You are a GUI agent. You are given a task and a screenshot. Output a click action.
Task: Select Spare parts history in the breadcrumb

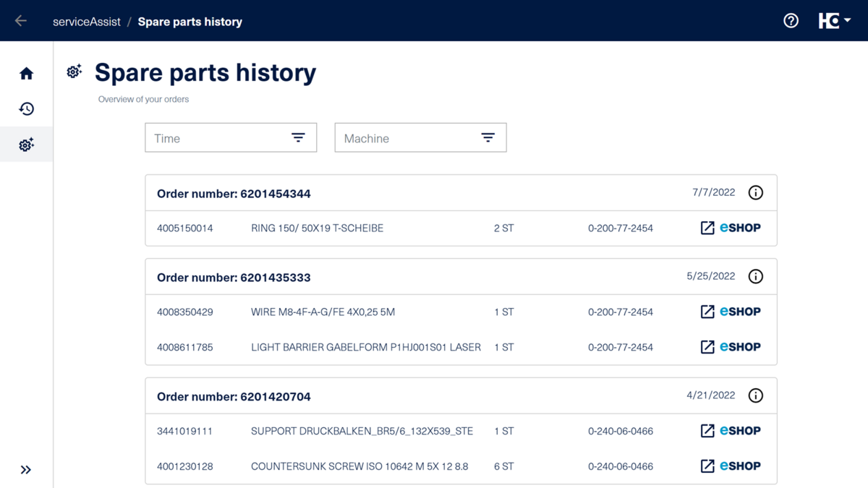pos(190,21)
